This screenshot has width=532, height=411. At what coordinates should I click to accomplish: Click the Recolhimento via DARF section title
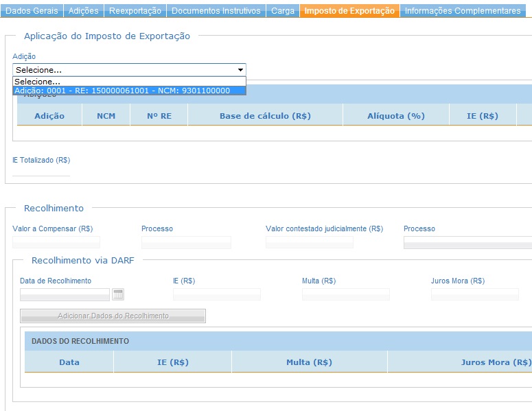[x=83, y=261]
